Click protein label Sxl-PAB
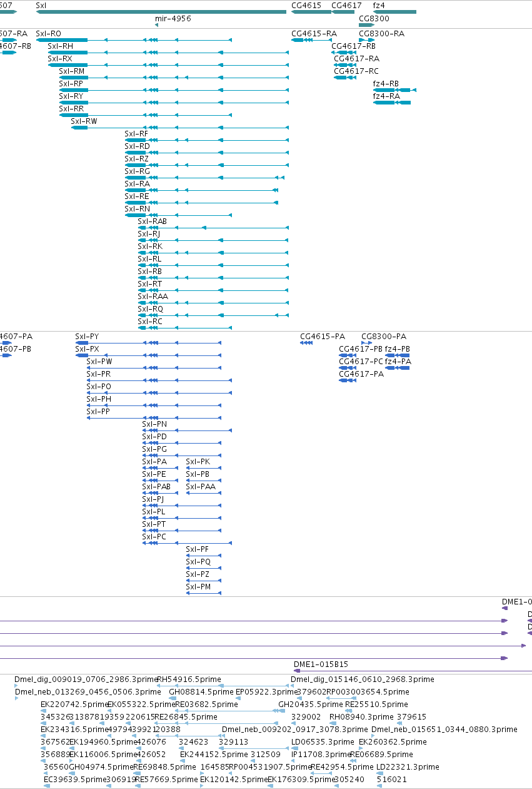Image resolution: width=532 pixels, height=789 pixels. [156, 487]
